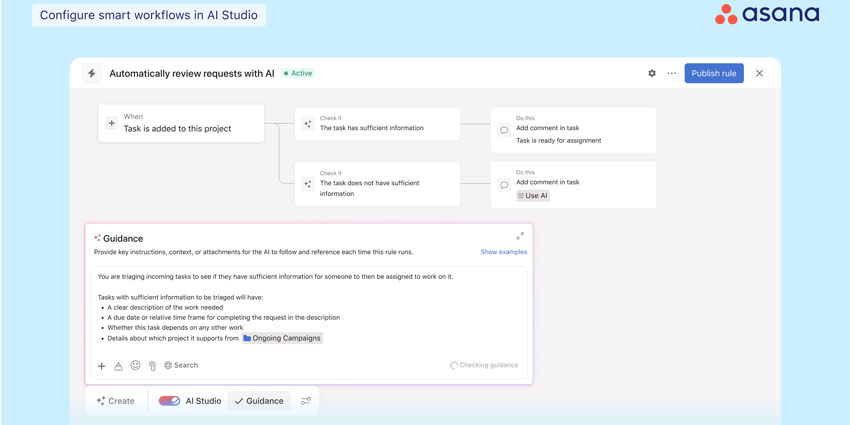The width and height of the screenshot is (850, 425).
Task: Click comment icon beside 'Task is ready for assignment'
Action: (504, 130)
